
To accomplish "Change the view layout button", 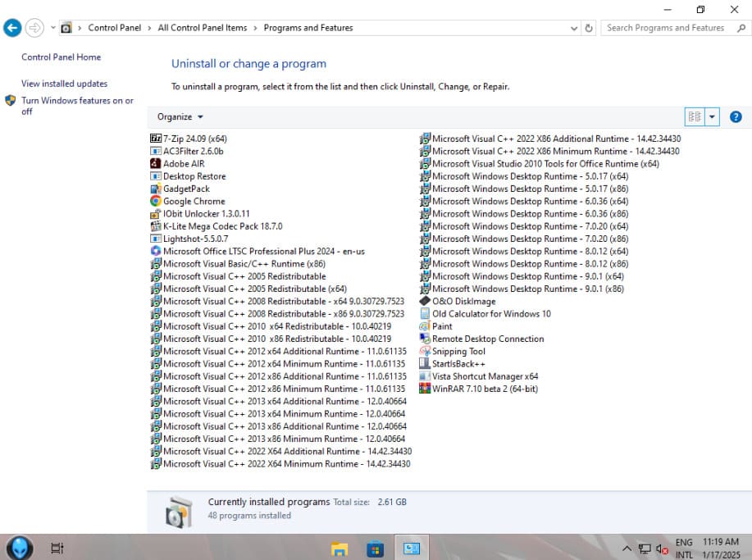I will pos(695,116).
